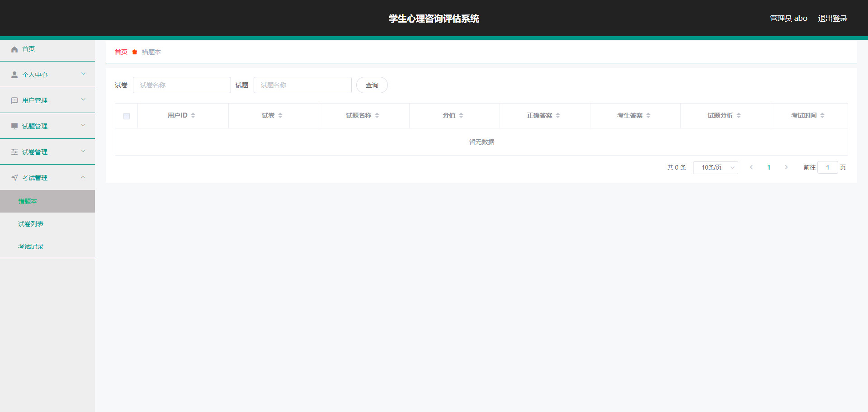
Task: Sort by 考生答案 column arrows
Action: (648, 115)
